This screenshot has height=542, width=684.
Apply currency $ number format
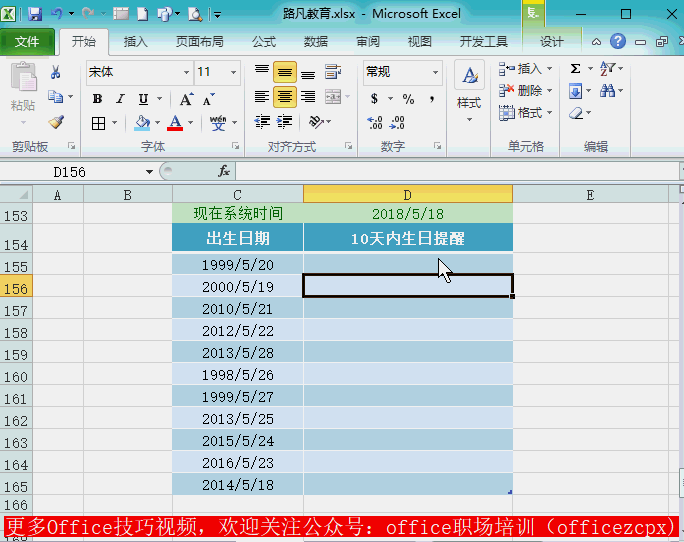[374, 99]
